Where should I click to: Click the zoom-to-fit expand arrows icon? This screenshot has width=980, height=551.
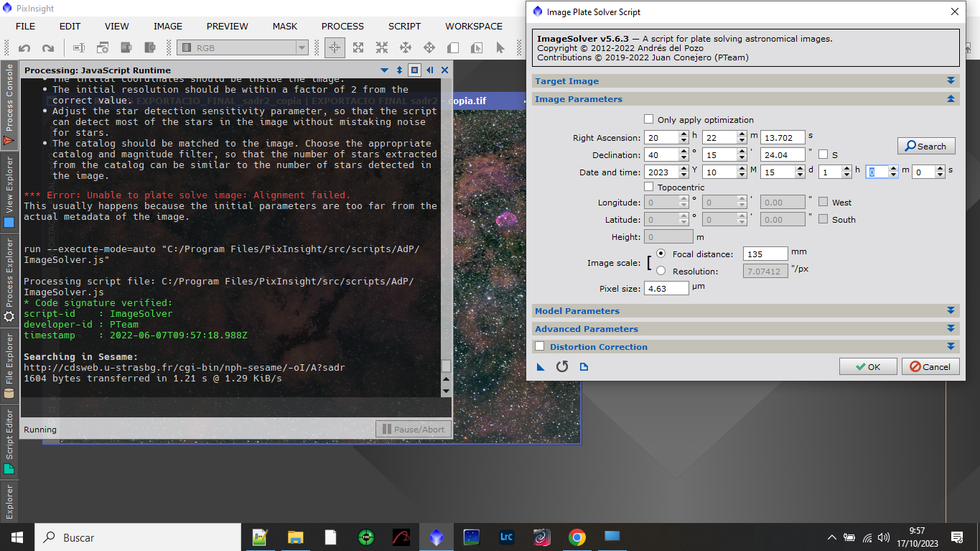click(x=358, y=48)
